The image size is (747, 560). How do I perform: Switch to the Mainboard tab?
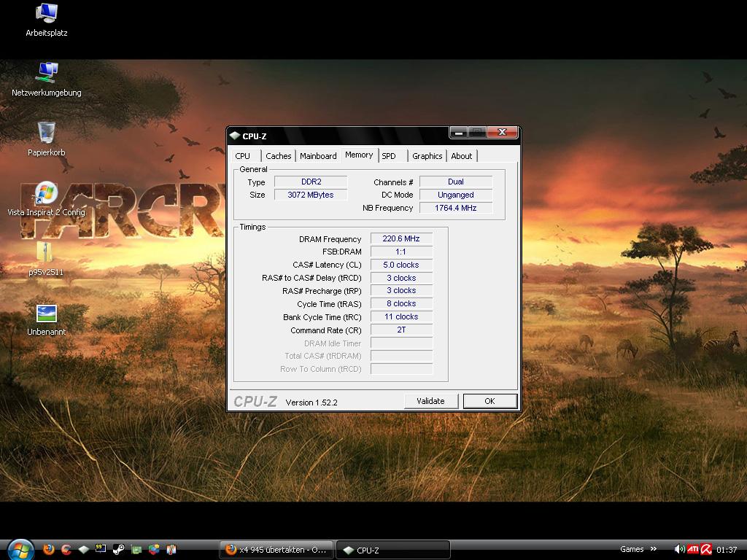point(318,156)
